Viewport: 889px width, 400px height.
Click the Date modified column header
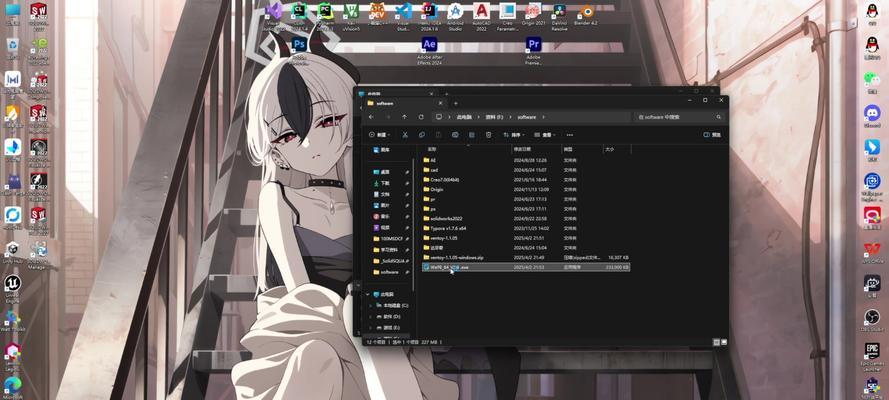(x=536, y=149)
